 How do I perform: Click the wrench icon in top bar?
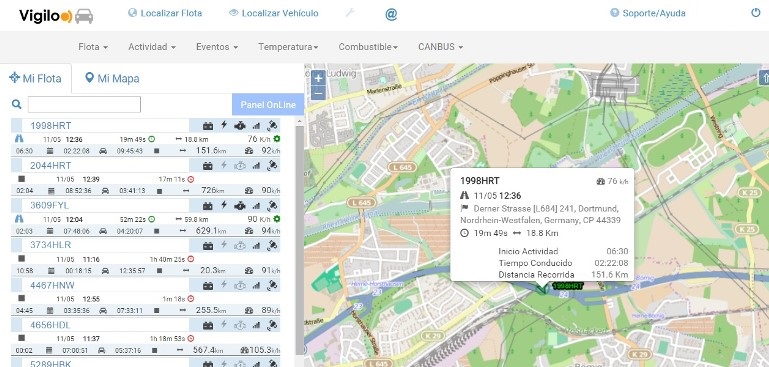pos(350,13)
